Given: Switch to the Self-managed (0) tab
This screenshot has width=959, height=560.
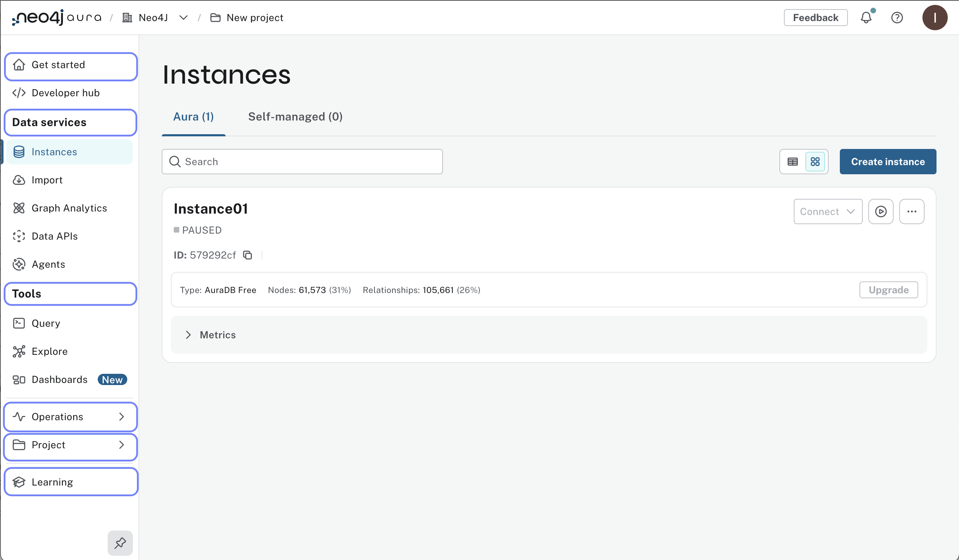Looking at the screenshot, I should point(295,116).
